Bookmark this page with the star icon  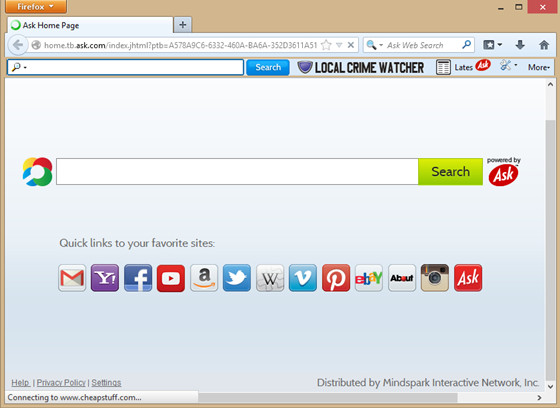[326, 45]
